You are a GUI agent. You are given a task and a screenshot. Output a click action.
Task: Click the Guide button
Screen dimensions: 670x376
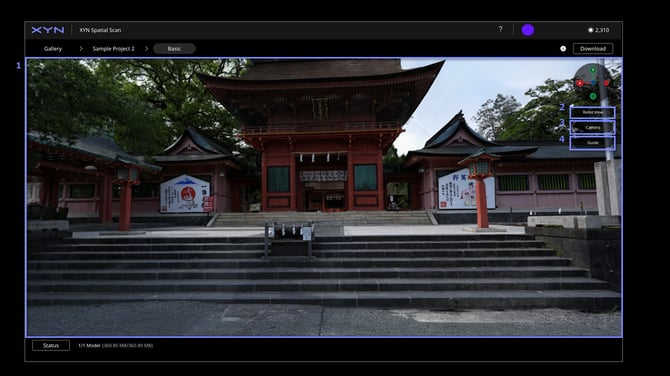coord(593,143)
